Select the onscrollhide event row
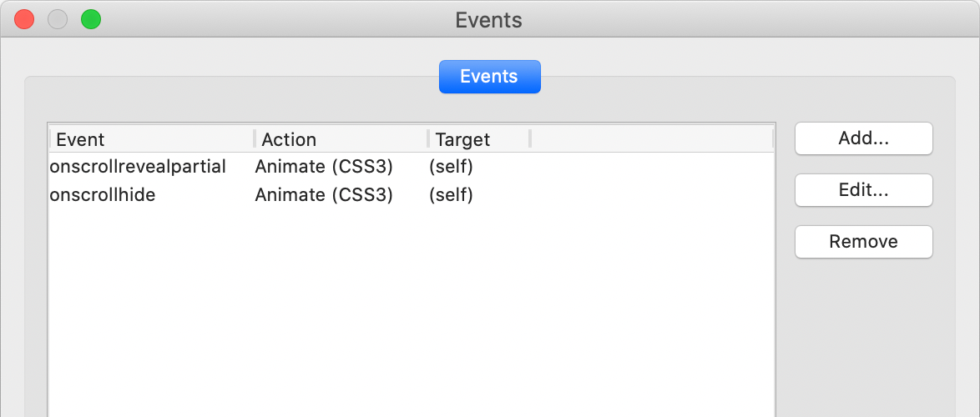The height and width of the screenshot is (417, 980). point(103,195)
